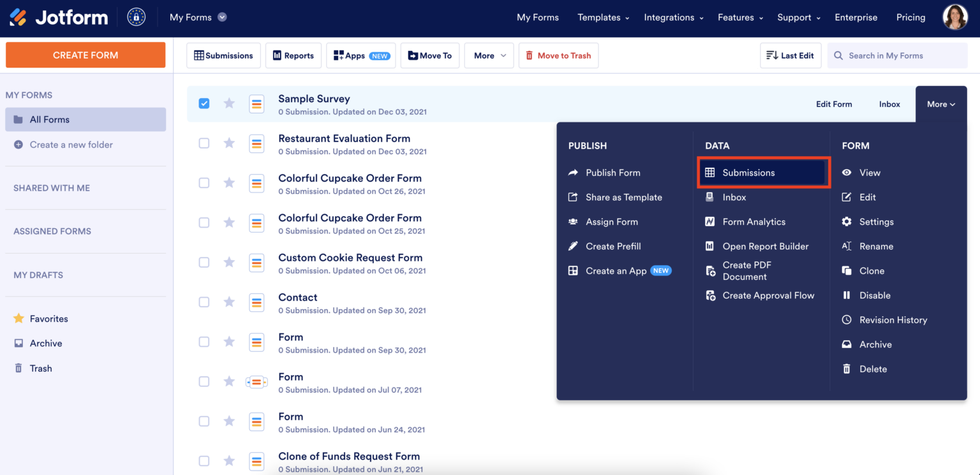Favorite the Contact form via its star

click(229, 302)
